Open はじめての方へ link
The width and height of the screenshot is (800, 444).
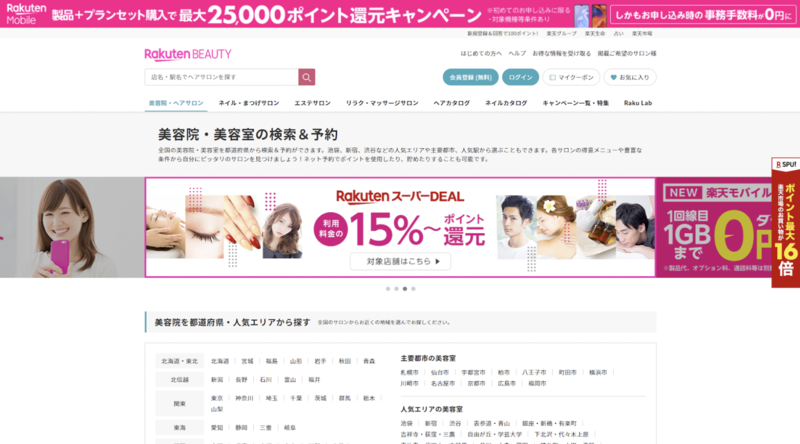point(481,54)
